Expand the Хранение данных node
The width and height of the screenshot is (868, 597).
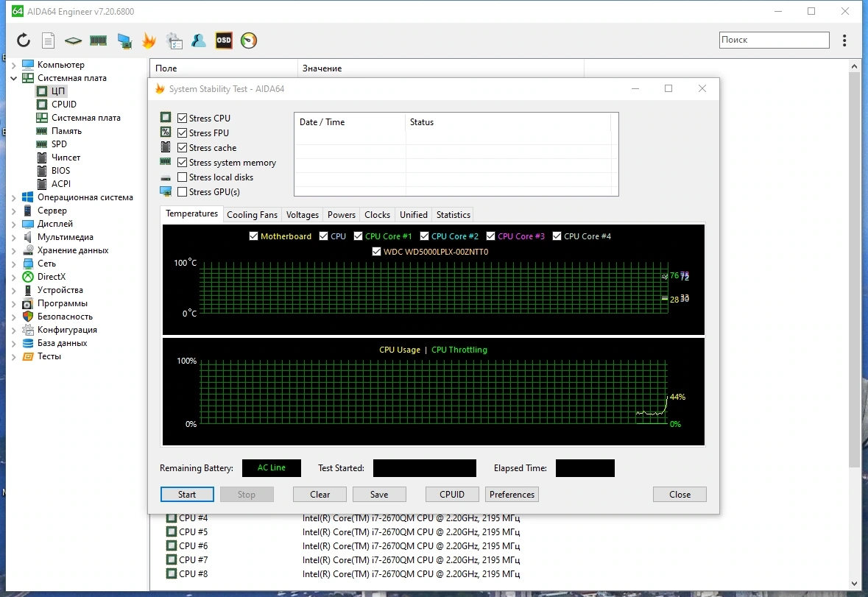pyautogui.click(x=14, y=250)
